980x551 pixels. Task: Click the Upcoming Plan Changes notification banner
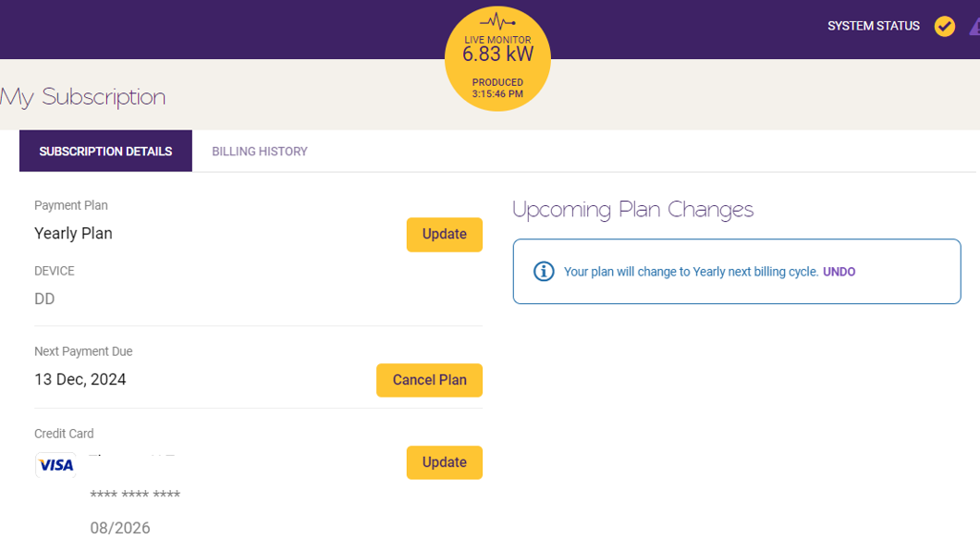(737, 271)
